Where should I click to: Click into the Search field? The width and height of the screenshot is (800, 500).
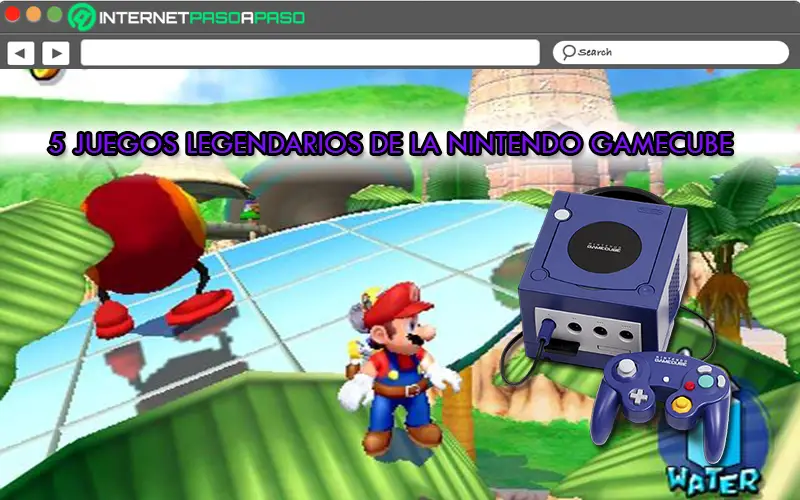tap(671, 52)
